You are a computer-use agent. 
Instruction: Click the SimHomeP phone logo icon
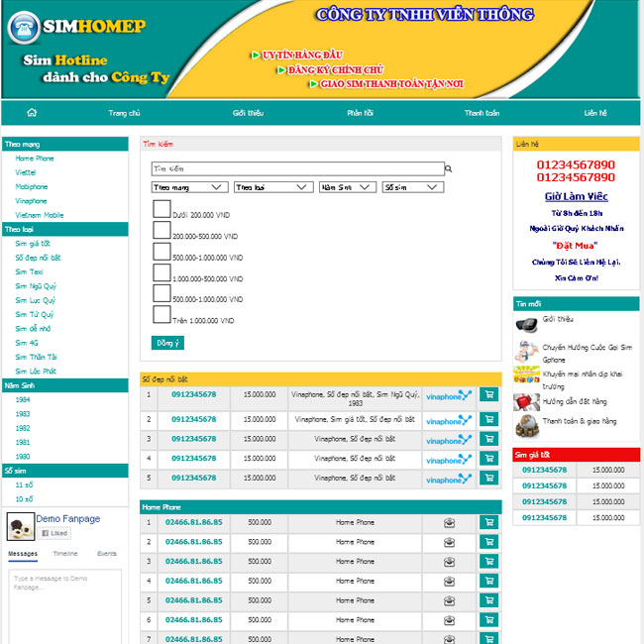click(x=23, y=27)
